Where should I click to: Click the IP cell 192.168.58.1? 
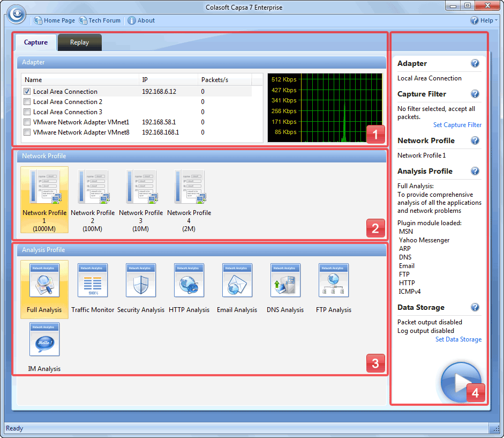point(159,122)
